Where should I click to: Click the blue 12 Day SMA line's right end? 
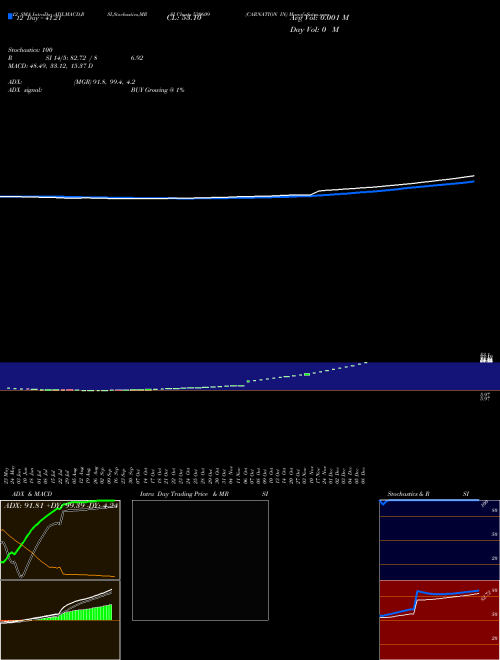point(472,182)
